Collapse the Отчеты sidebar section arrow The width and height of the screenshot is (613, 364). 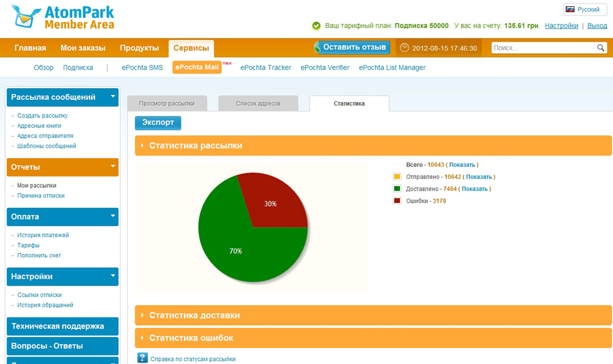113,166
